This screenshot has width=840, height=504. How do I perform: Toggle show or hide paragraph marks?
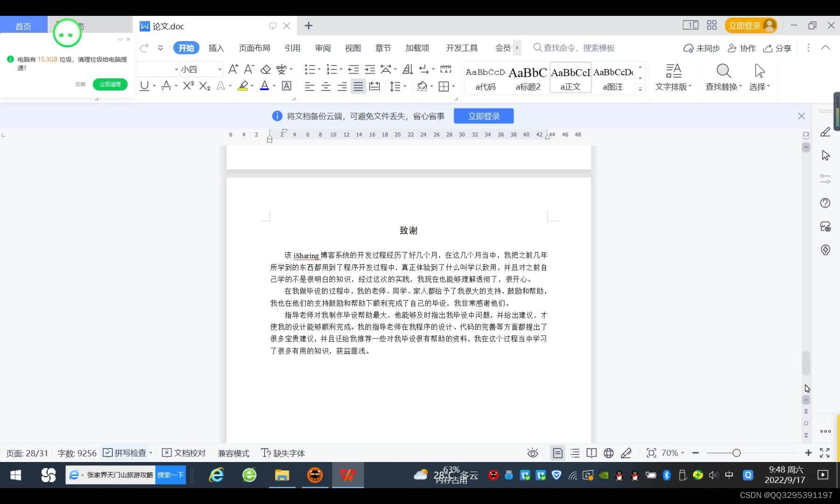coord(424,70)
